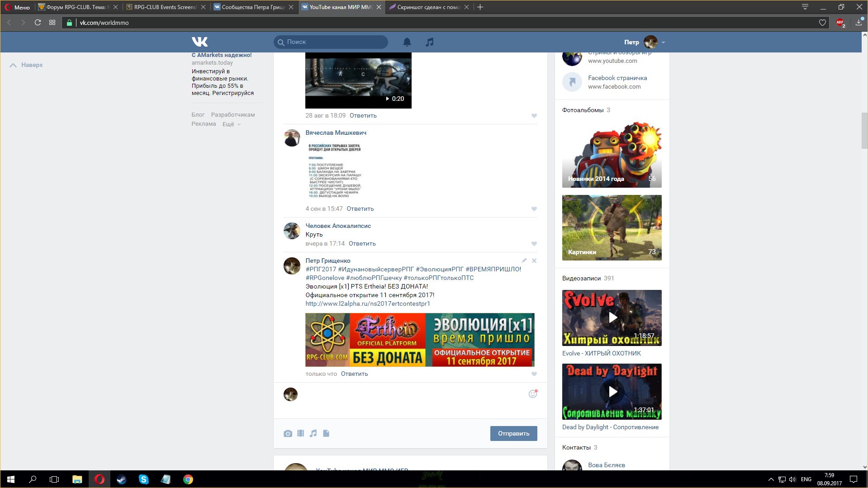The width and height of the screenshot is (868, 488).
Task: Open Skype from the taskbar
Action: [x=143, y=479]
